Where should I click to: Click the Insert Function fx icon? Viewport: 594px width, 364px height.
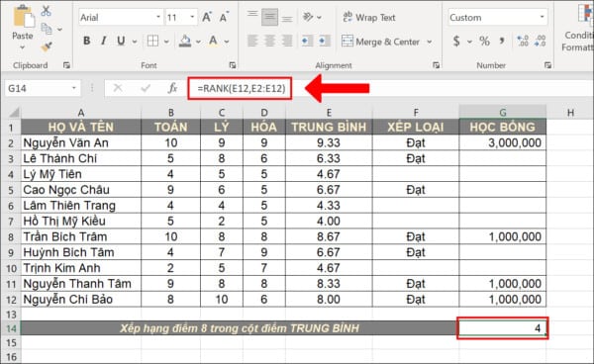tap(172, 88)
